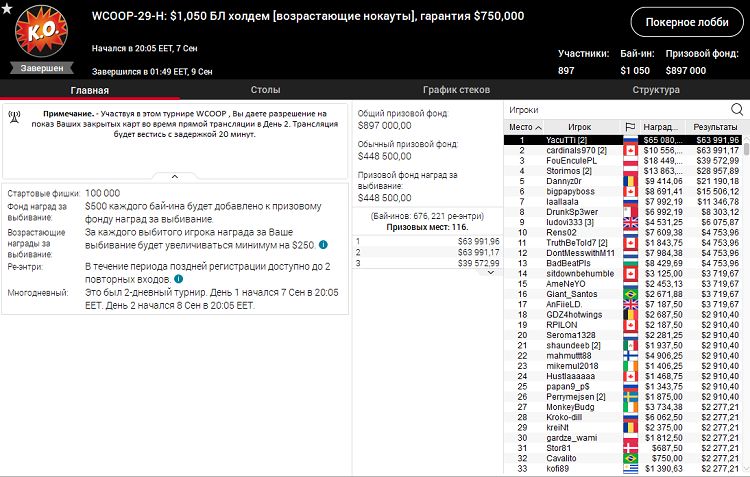Sort players by Место column

coord(525,127)
